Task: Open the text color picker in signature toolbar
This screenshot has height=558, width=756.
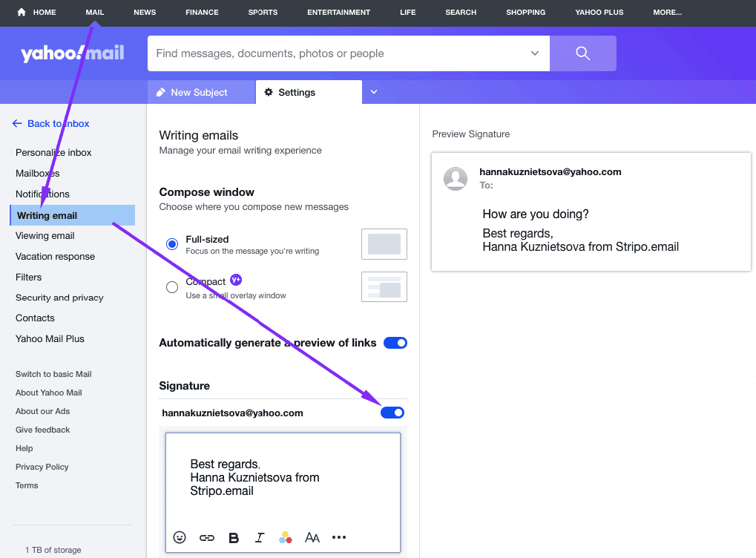Action: [x=286, y=537]
